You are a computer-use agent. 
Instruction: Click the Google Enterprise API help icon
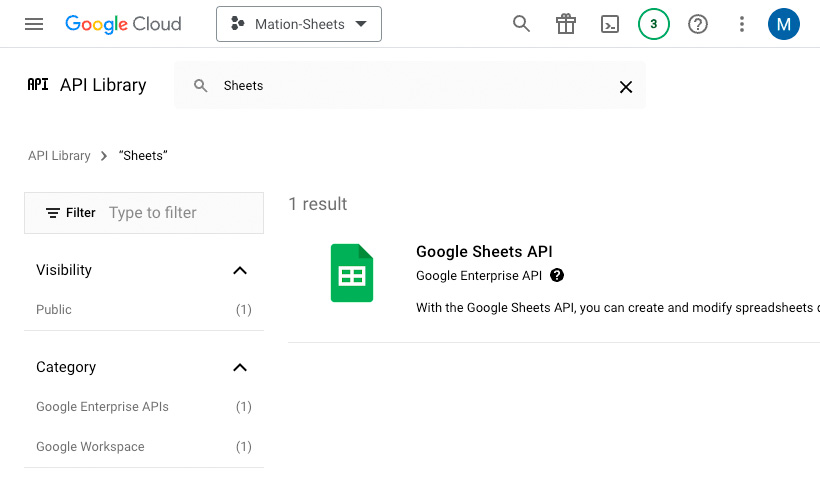557,275
